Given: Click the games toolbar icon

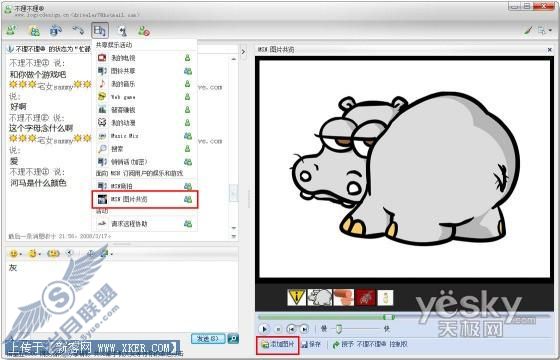Looking at the screenshot, I should 123,31.
